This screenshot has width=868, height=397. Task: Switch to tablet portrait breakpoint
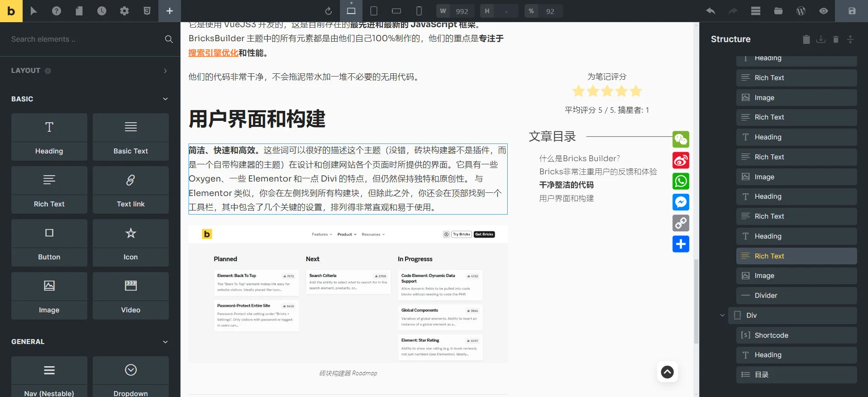coord(374,11)
